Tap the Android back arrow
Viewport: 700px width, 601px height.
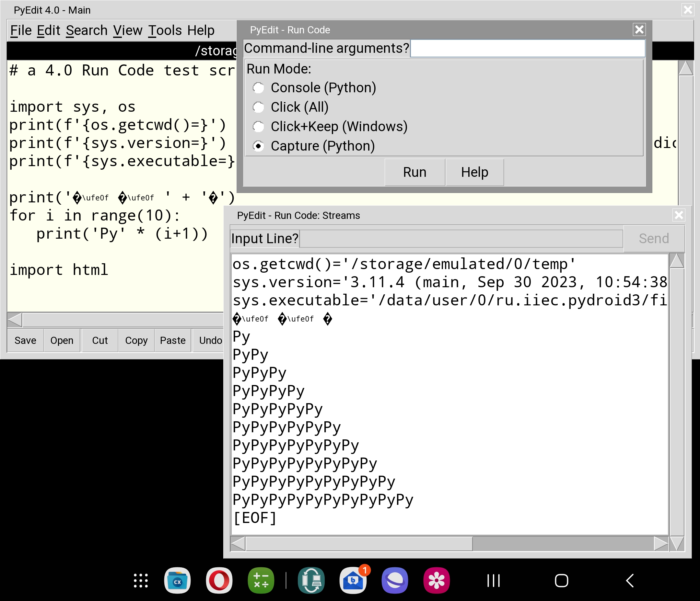point(630,581)
